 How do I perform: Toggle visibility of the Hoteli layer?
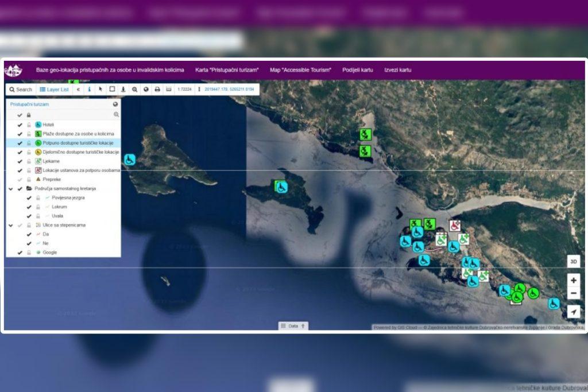click(x=20, y=125)
